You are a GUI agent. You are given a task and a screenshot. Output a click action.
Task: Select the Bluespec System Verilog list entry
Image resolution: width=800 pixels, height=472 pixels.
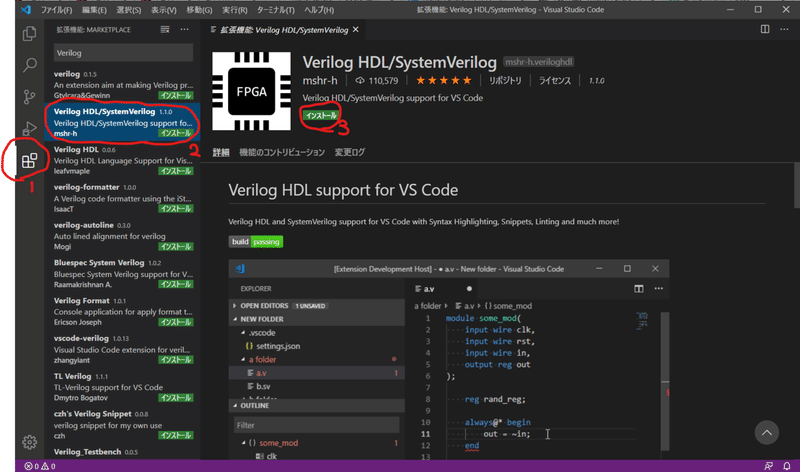122,274
